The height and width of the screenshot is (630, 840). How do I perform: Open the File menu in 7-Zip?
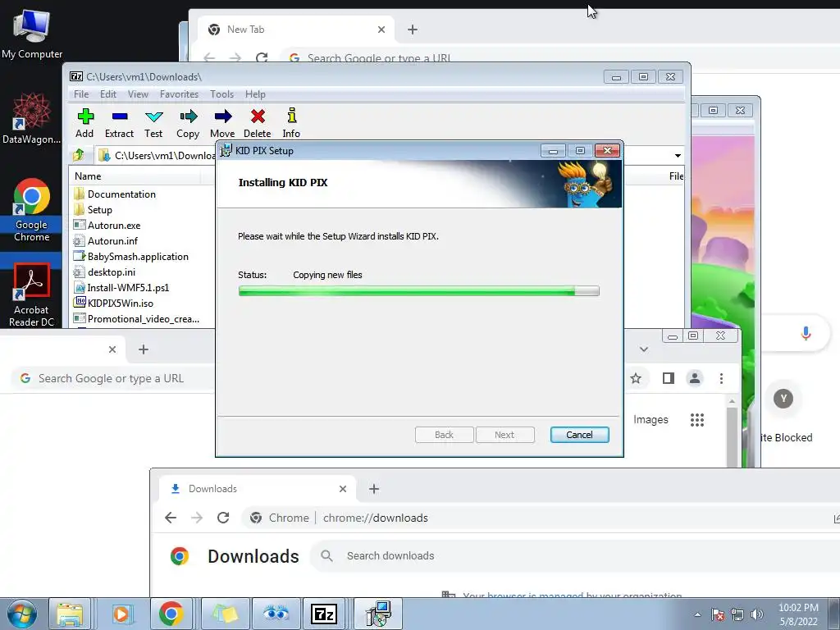click(x=81, y=94)
